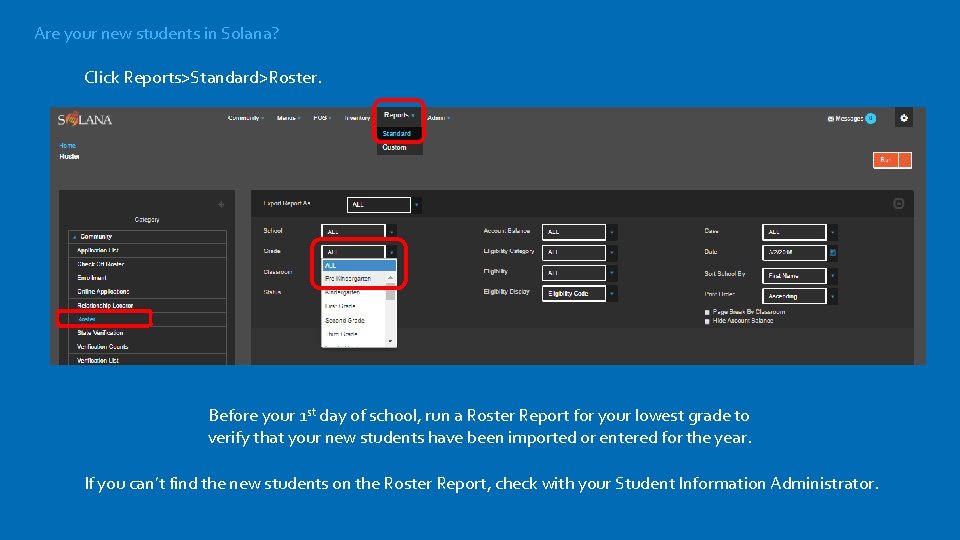Open the Admin menu
960x540 pixels.
pyautogui.click(x=438, y=118)
